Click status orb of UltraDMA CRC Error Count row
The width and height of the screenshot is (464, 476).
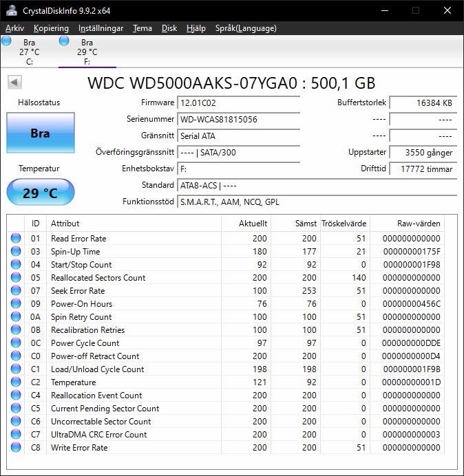(x=16, y=434)
